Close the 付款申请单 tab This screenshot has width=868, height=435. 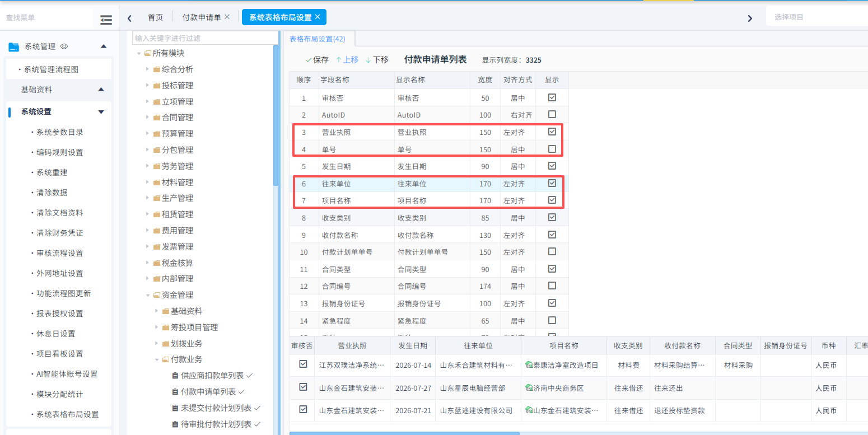tap(227, 17)
